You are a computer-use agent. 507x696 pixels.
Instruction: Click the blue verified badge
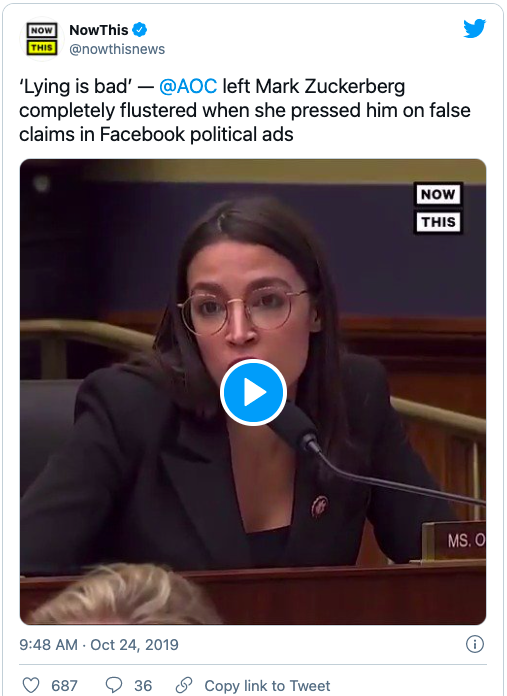point(140,30)
